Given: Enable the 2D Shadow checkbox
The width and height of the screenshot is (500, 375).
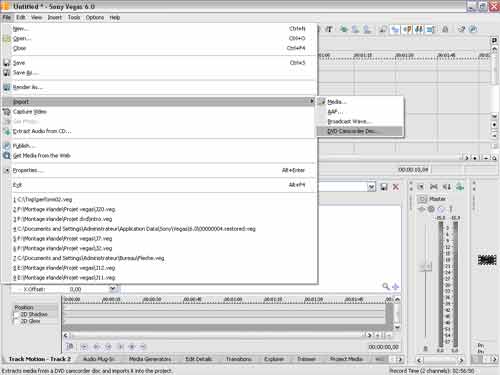Looking at the screenshot, I should point(16,314).
